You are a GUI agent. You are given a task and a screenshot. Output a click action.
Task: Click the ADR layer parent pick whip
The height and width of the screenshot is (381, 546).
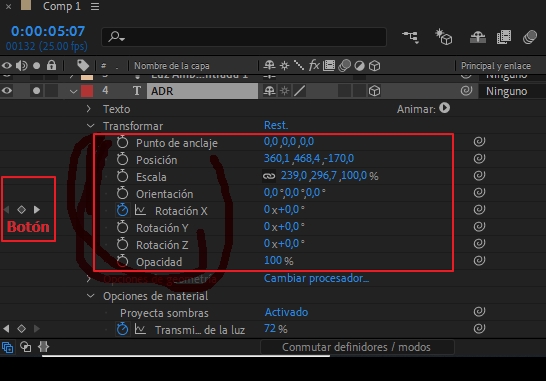(466, 91)
